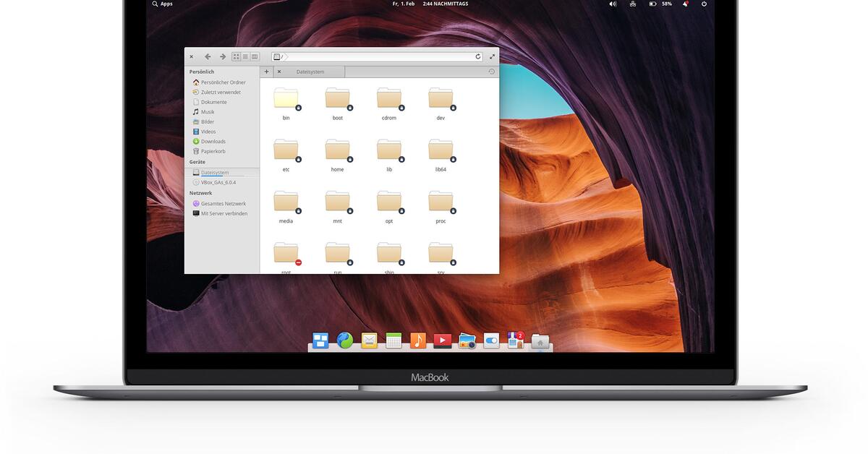Launch Calendar from the dock
The image size is (868, 454).
click(x=393, y=340)
